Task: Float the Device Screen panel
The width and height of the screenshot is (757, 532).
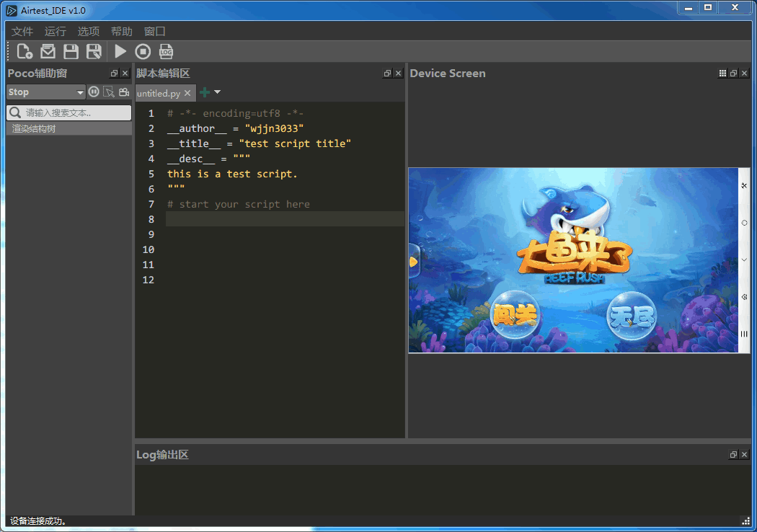Action: point(733,74)
